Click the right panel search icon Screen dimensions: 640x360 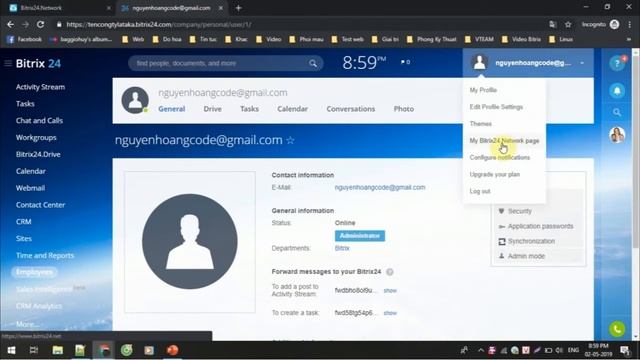coord(617,112)
